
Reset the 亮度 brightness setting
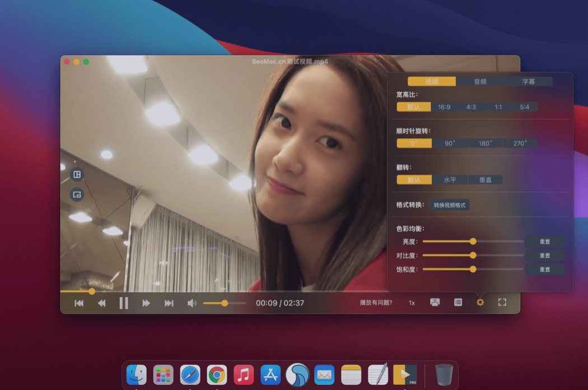click(545, 241)
